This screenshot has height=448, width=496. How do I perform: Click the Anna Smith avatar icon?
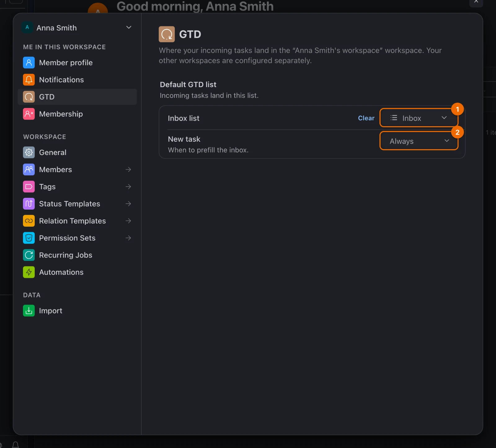(27, 28)
